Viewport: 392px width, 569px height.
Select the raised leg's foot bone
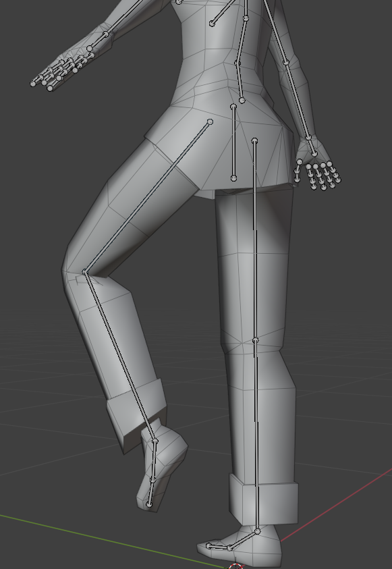[154, 461]
